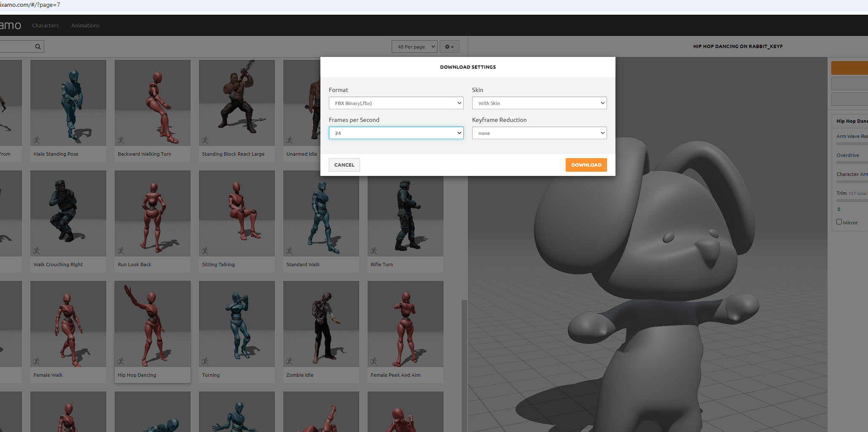
Task: Click the "Walk Crouching Right" label
Action: 58,265
